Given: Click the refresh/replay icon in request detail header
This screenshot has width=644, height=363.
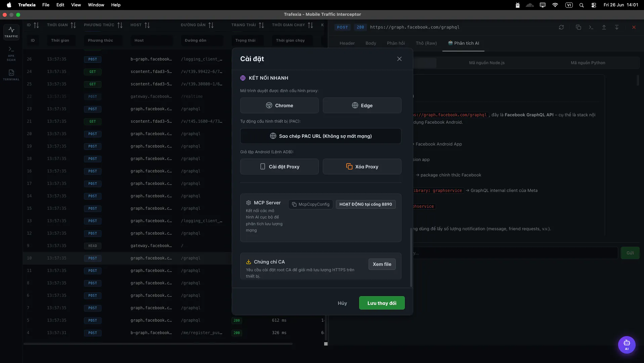Looking at the screenshot, I should [x=561, y=27].
